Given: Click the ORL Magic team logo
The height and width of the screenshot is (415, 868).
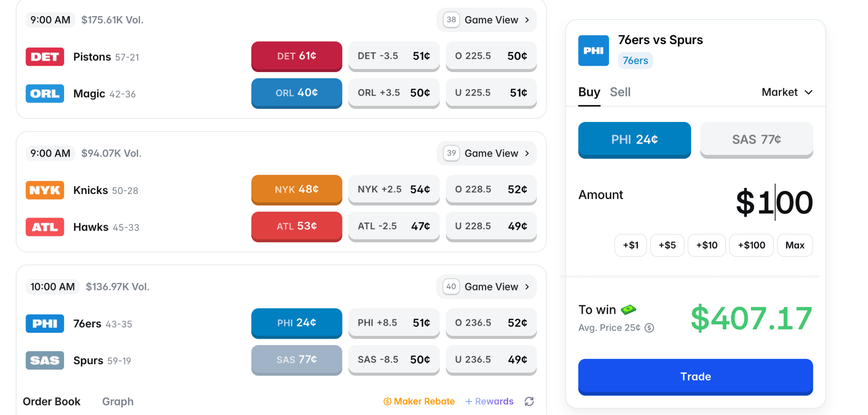Looking at the screenshot, I should tap(45, 94).
